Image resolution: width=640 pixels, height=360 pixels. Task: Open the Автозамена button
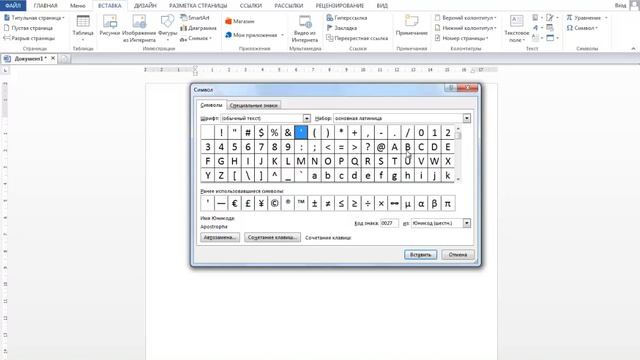(x=220, y=238)
